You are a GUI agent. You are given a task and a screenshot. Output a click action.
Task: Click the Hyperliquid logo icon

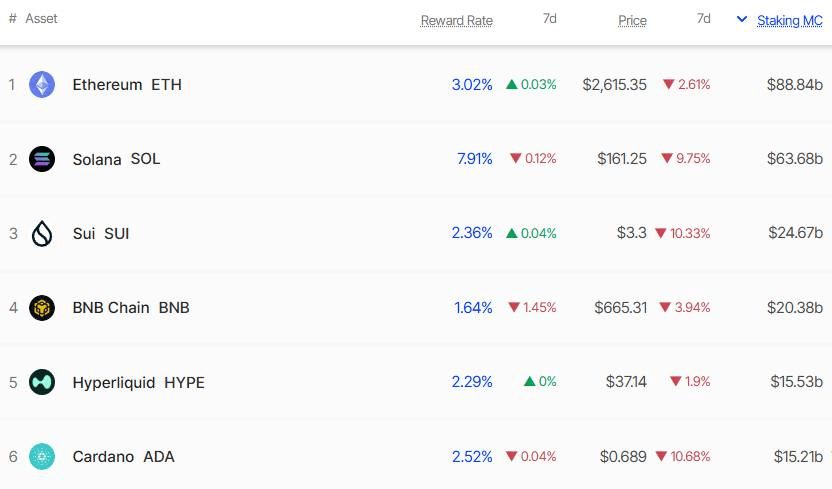click(42, 382)
